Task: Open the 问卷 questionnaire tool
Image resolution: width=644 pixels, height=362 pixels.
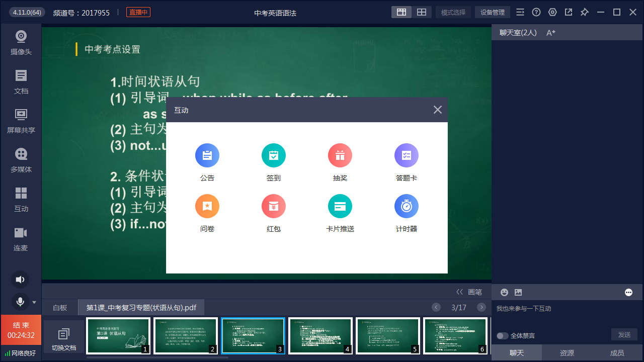Action: 207,207
